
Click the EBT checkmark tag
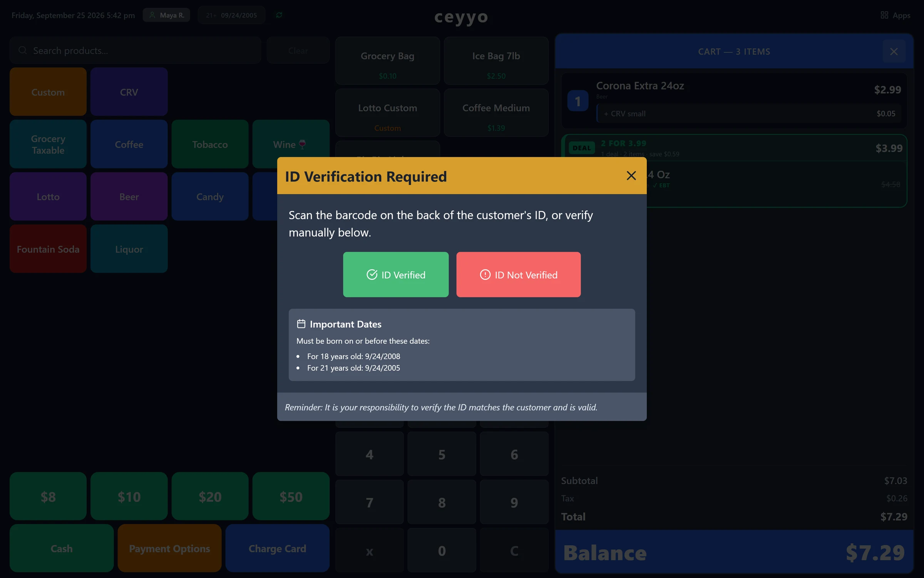click(661, 185)
